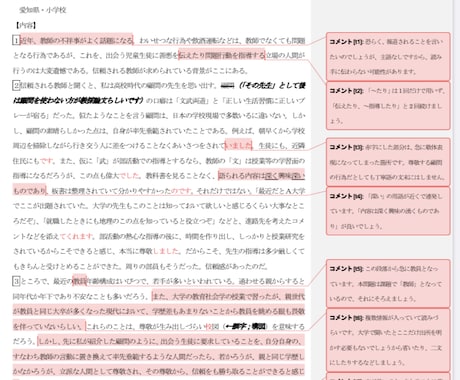
Task: Click the red word です after 住民にも
Action: 46,161
